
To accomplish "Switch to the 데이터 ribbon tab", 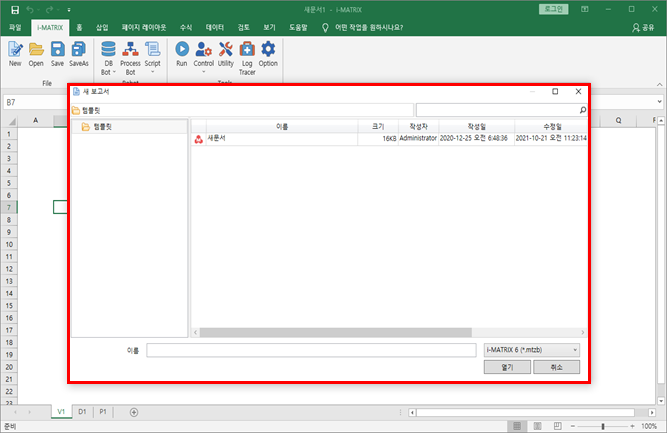I will tap(215, 28).
